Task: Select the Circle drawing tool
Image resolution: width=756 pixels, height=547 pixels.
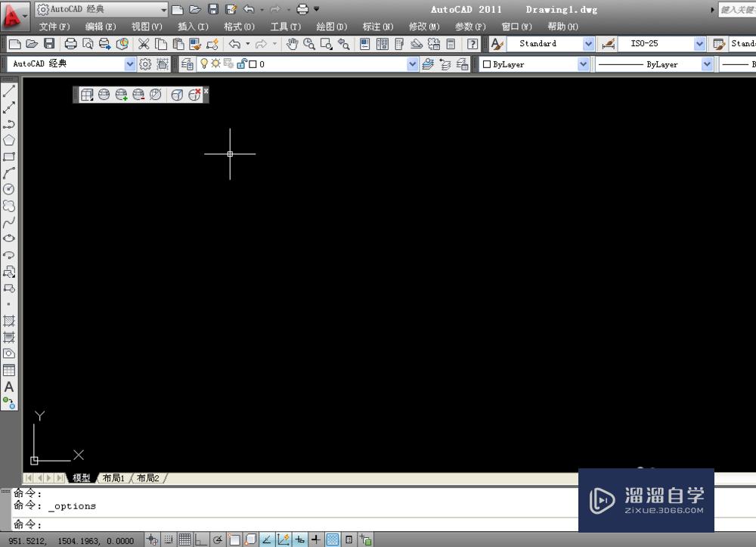Action: point(9,190)
